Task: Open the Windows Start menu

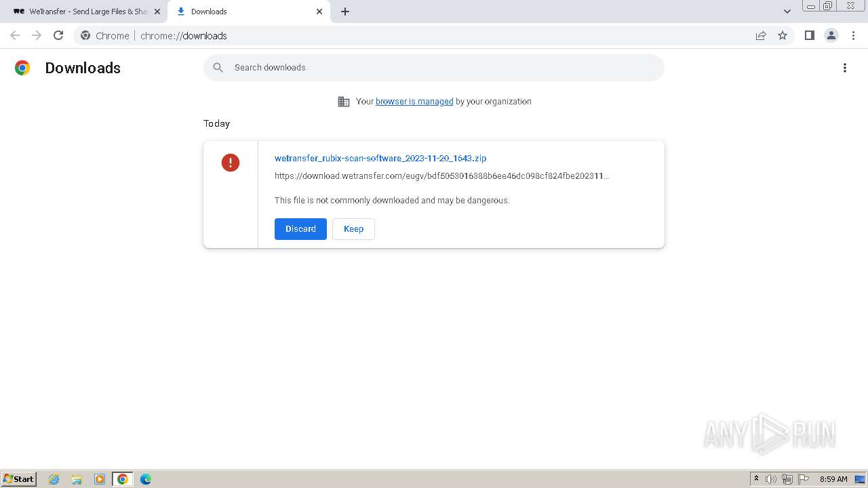Action: pos(19,479)
